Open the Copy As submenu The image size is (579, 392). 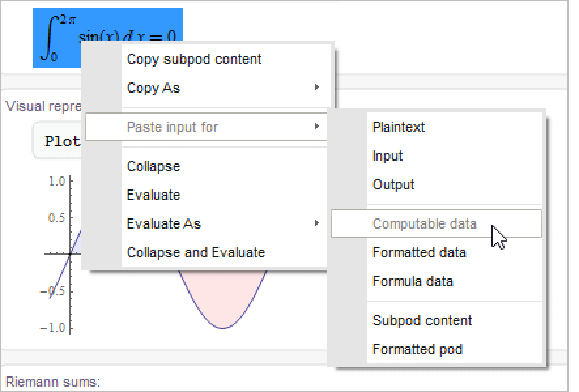click(x=154, y=88)
